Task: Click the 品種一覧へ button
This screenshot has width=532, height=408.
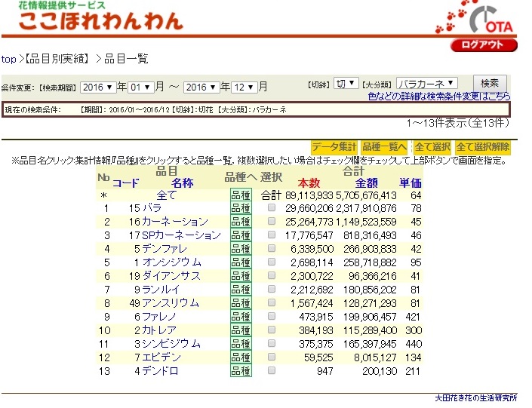Action: (384, 147)
